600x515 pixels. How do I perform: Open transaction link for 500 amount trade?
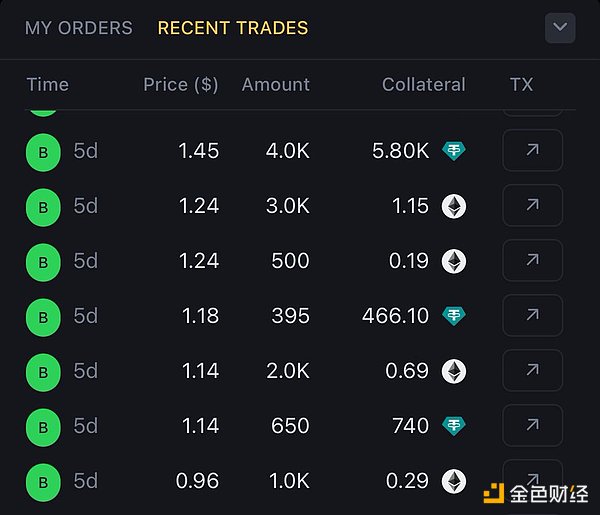(x=532, y=261)
